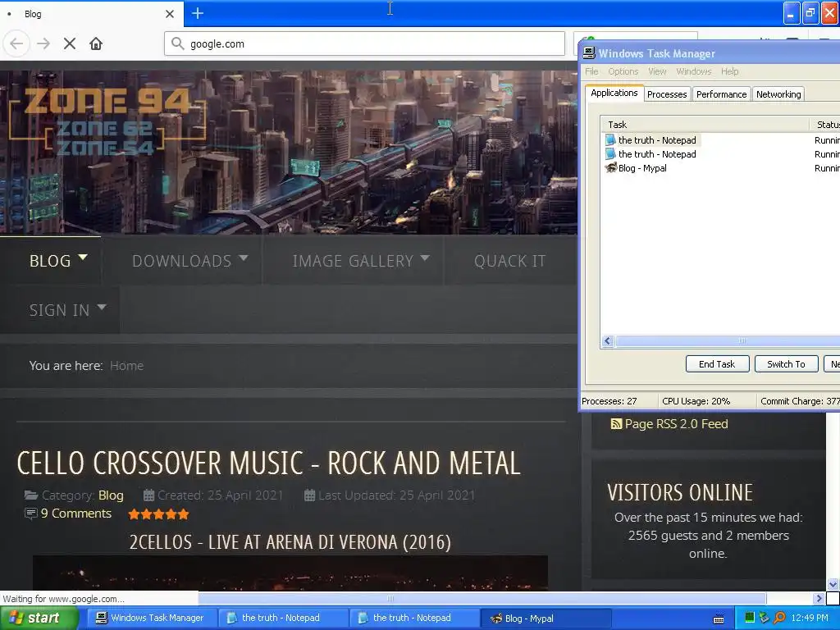Image resolution: width=840 pixels, height=630 pixels.
Task: Click the Switch To button
Action: click(x=786, y=363)
